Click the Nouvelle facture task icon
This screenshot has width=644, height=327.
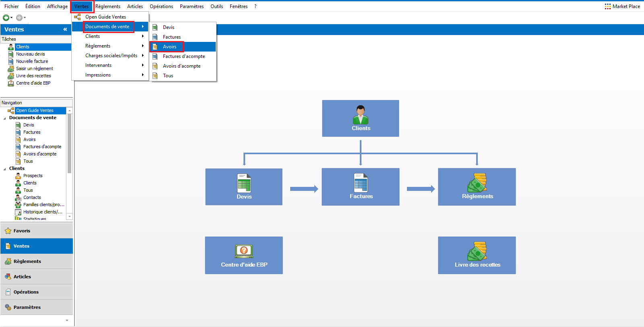[11, 62]
